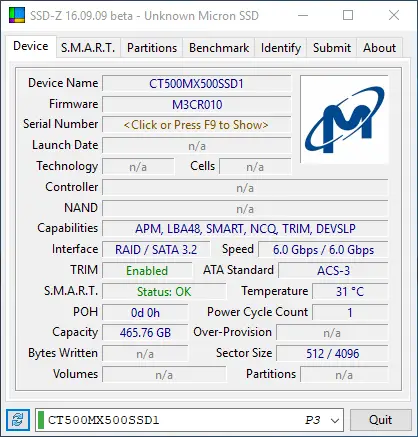Open the Identify tab
Viewport: 418px width, 437px height.
coord(281,48)
